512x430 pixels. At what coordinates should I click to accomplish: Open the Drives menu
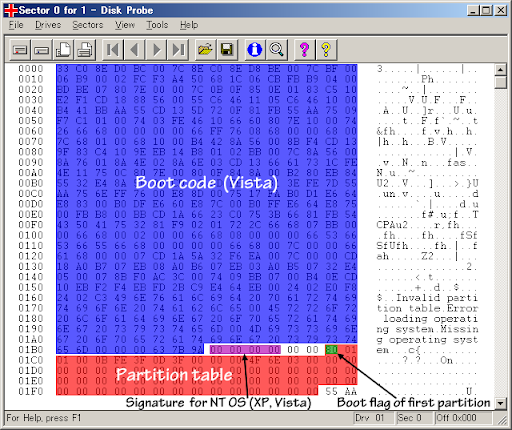pos(48,25)
